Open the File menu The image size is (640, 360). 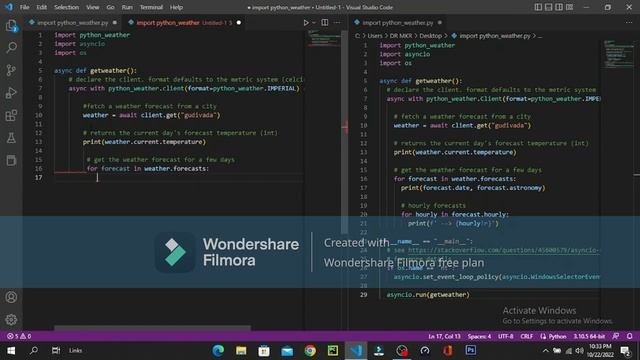[24, 7]
